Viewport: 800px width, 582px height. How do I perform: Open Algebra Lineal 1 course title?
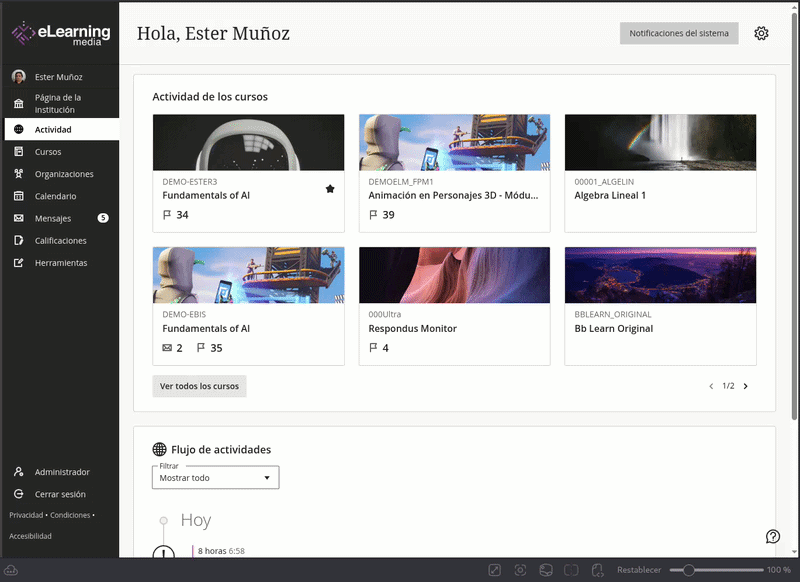click(610, 195)
